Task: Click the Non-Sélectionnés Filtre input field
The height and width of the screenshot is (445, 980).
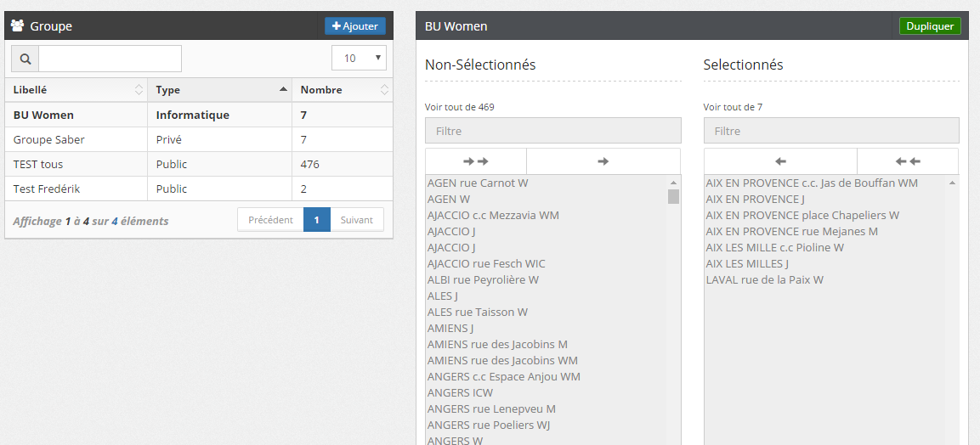Action: coord(552,131)
